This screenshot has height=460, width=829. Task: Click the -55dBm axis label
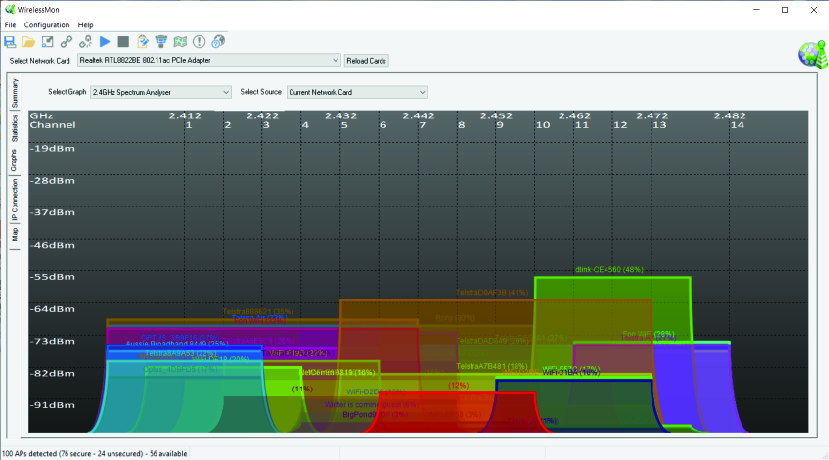pyautogui.click(x=52, y=277)
